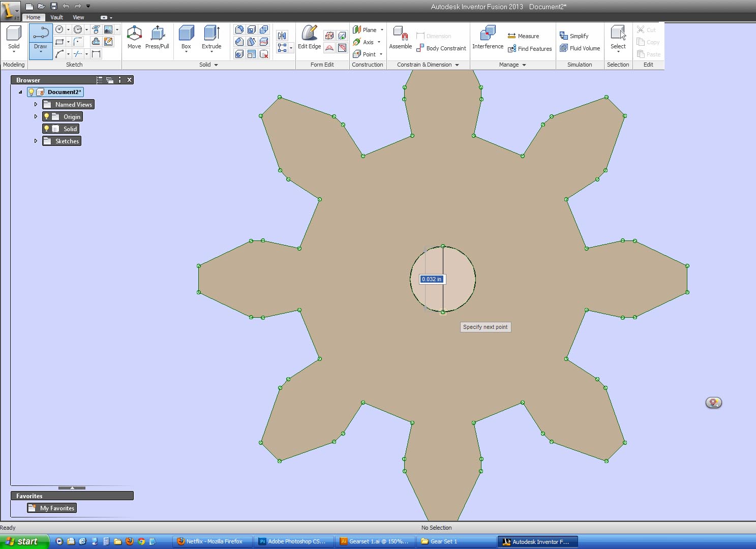Toggle visibility bulb for Origin folder
Image resolution: width=756 pixels, height=549 pixels.
[x=46, y=117]
